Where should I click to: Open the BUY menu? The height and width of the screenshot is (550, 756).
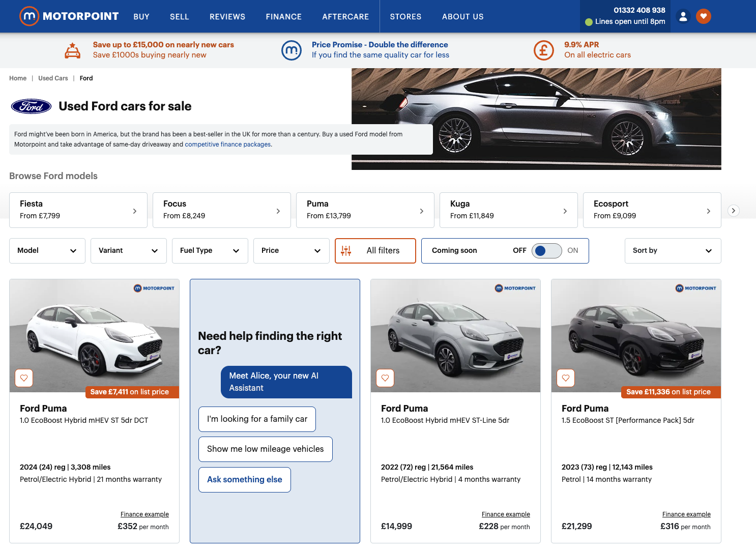point(141,17)
